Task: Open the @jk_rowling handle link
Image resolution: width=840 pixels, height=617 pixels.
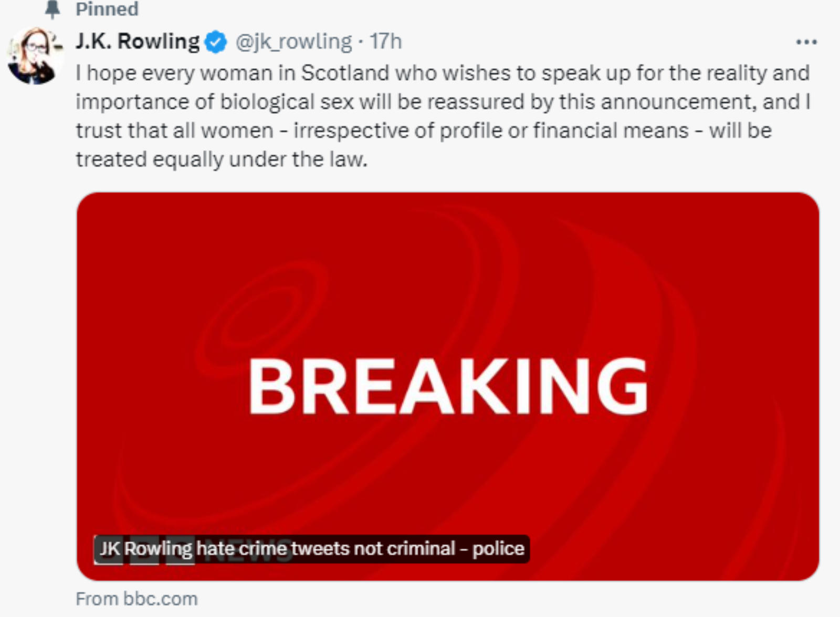Action: (293, 42)
